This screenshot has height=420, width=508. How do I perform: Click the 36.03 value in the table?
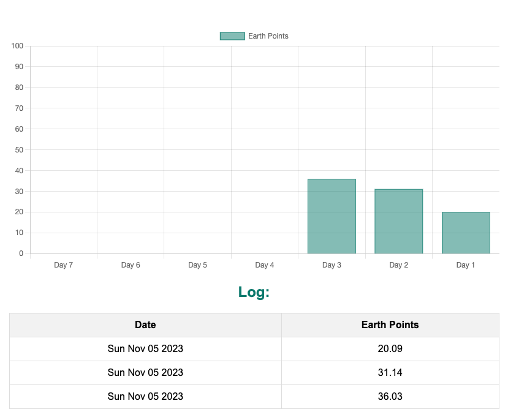tap(390, 396)
